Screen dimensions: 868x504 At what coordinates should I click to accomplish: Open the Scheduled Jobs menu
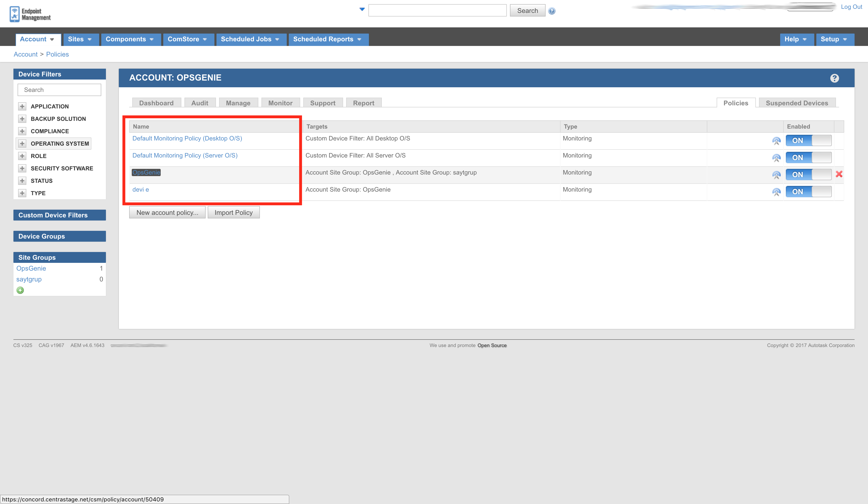[250, 39]
